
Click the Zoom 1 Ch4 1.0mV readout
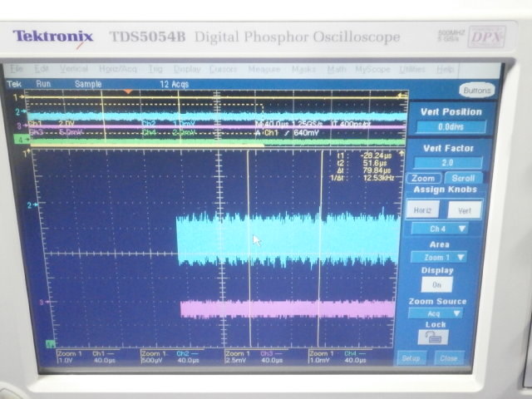click(338, 357)
